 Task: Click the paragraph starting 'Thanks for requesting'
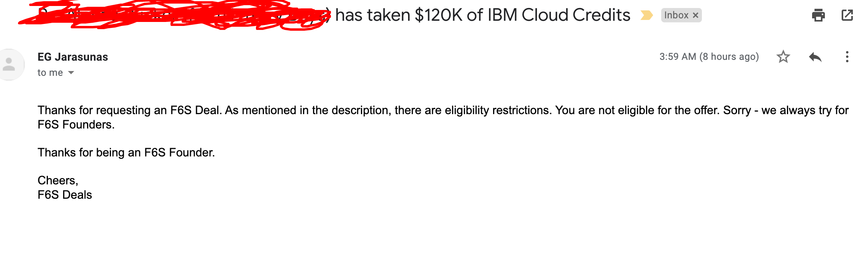(443, 117)
